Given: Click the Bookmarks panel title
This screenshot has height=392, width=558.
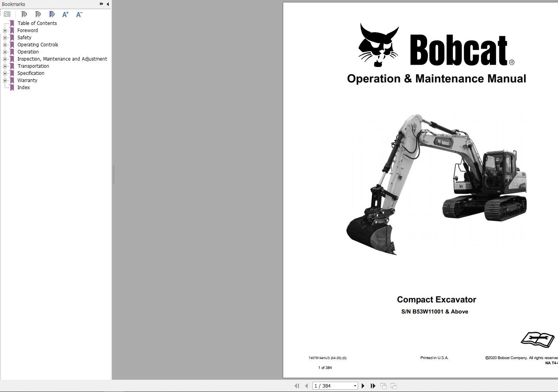Looking at the screenshot, I should point(13,4).
